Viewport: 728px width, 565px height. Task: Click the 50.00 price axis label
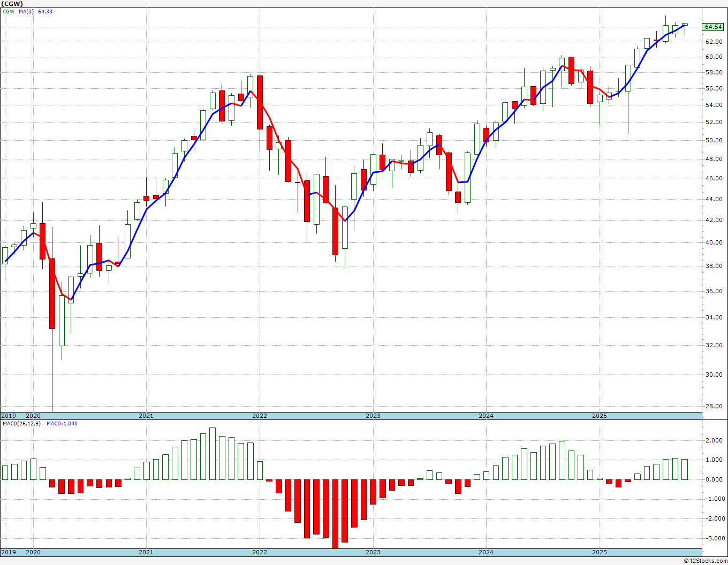tap(714, 140)
